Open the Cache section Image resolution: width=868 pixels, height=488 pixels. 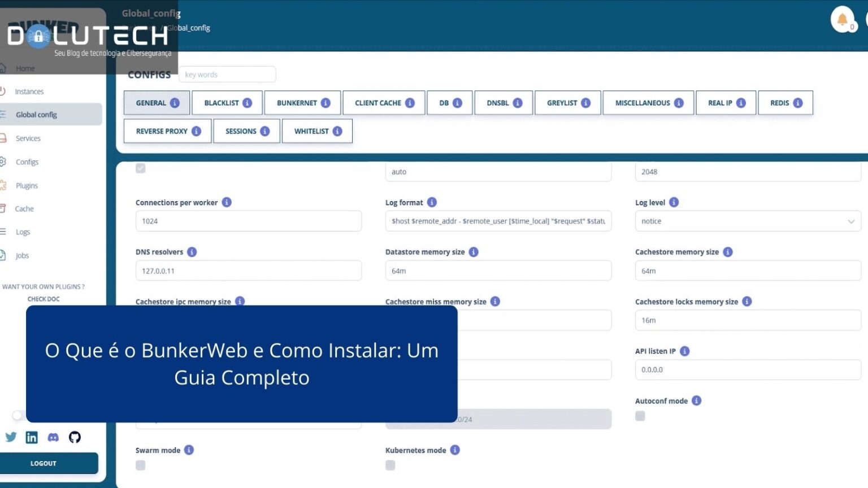(x=25, y=208)
